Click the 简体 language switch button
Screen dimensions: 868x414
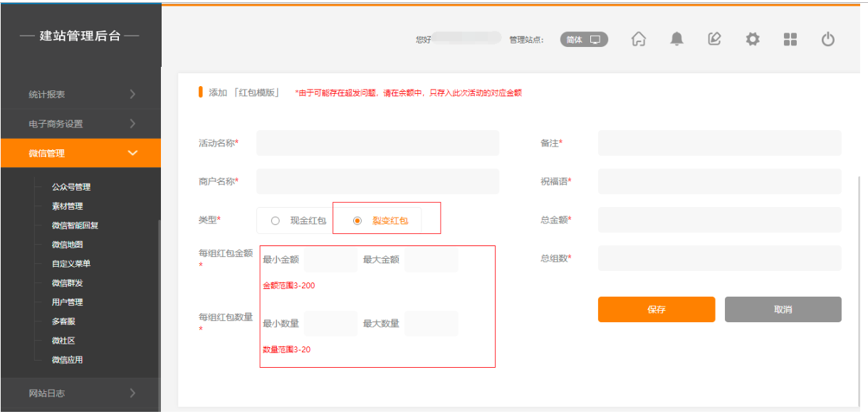tap(584, 40)
